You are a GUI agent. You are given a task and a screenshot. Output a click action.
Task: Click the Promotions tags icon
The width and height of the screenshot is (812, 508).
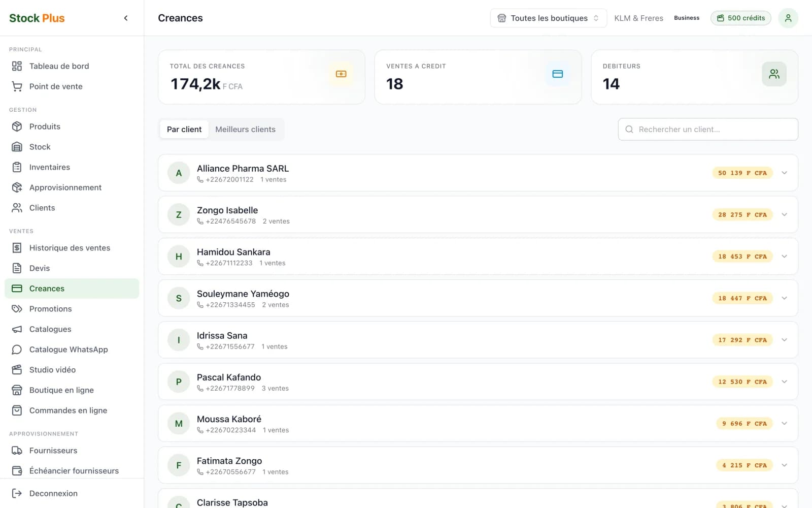17,309
